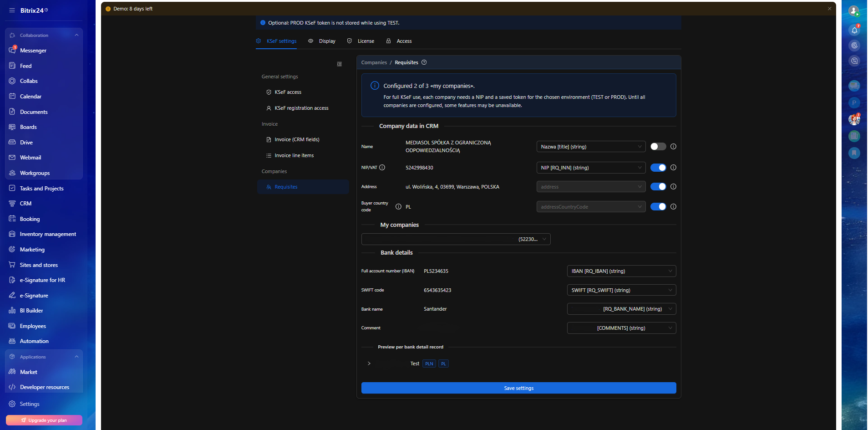
Task: Click info icon next to Buyer country code
Action: [398, 207]
